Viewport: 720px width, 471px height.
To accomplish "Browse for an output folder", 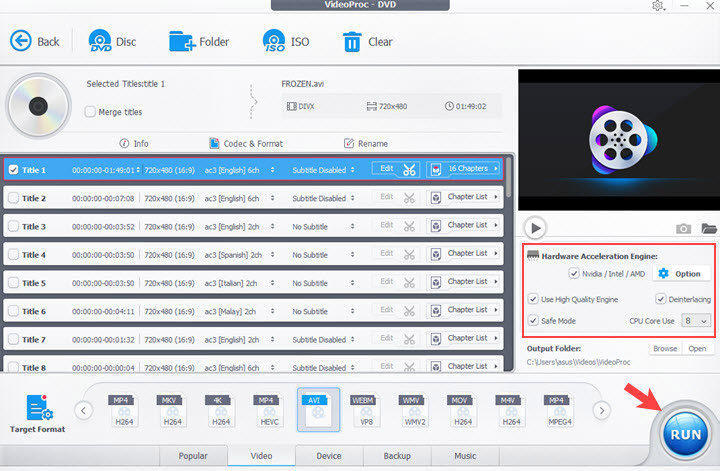I will click(665, 348).
